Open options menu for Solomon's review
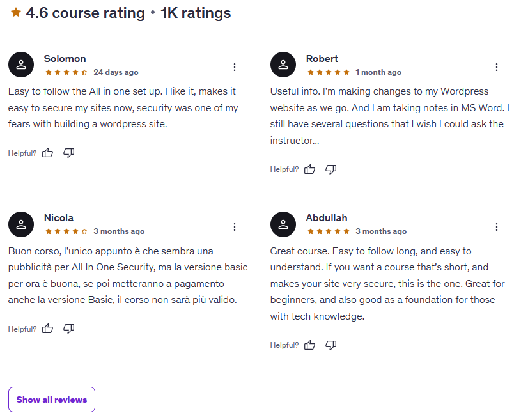This screenshot has width=521, height=420. point(235,67)
